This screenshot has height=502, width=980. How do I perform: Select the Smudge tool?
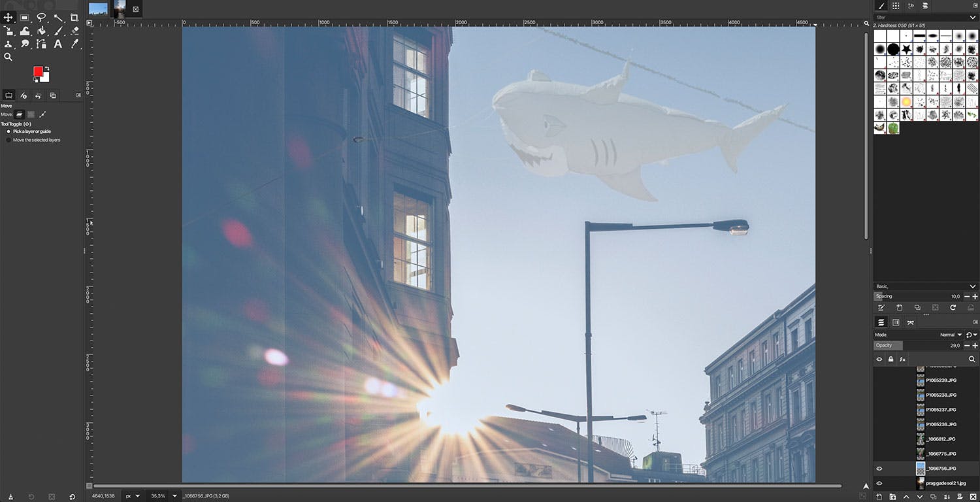25,44
